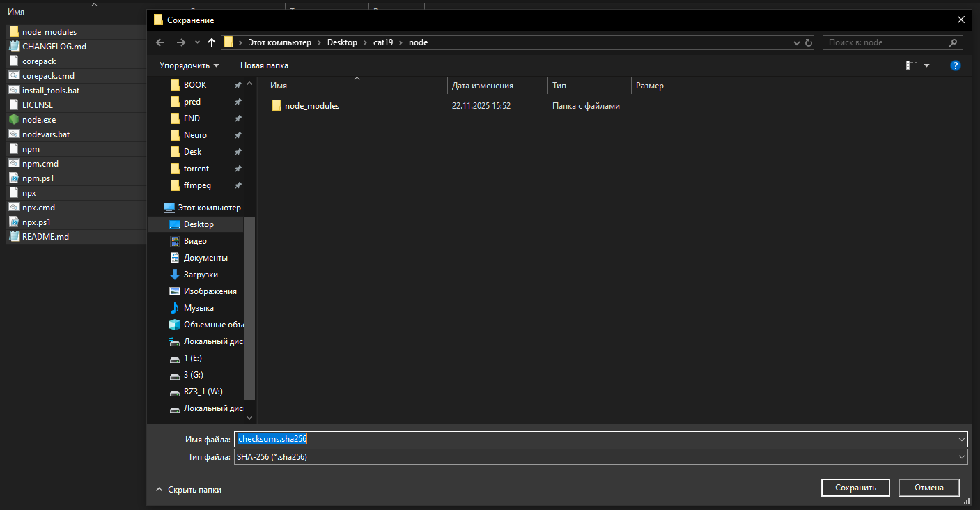Click install_tools.bat icon in background window

[x=14, y=91]
